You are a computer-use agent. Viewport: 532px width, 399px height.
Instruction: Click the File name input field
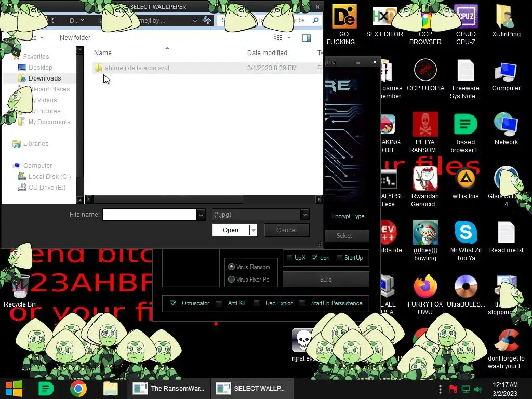(149, 215)
